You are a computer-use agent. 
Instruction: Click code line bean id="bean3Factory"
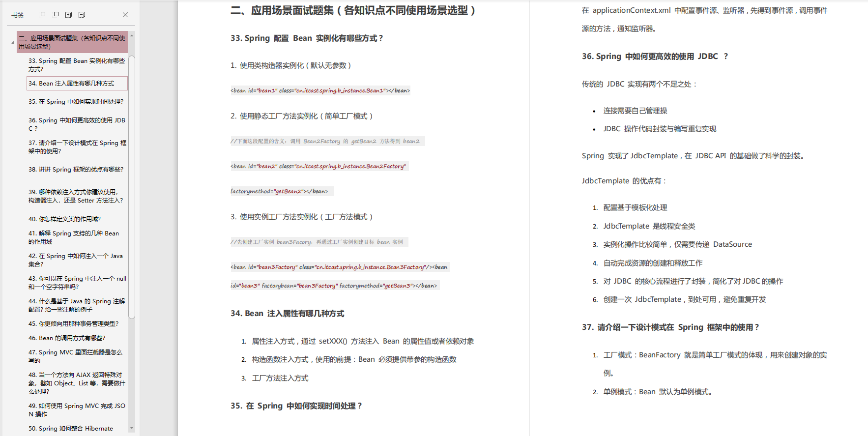[x=339, y=267]
